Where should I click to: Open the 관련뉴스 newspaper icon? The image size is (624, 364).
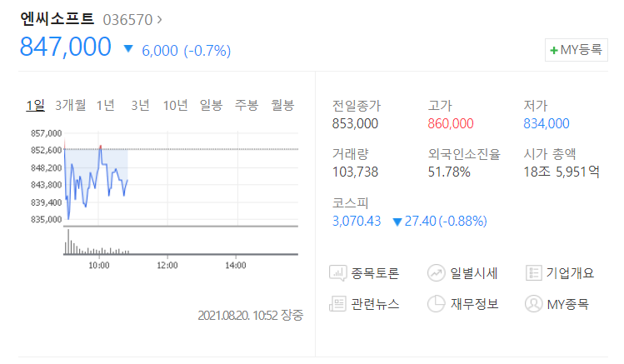[x=337, y=304]
